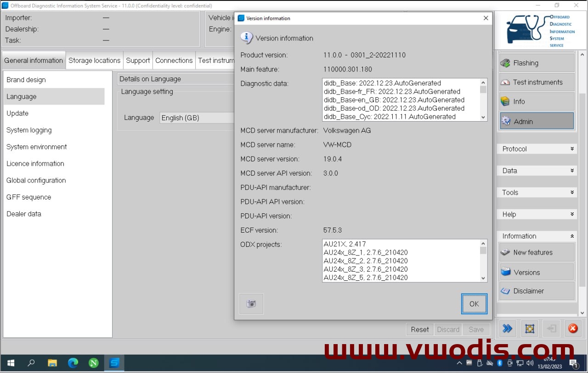Image resolution: width=588 pixels, height=373 pixels.
Task: Expand the Tools section
Action: [537, 192]
